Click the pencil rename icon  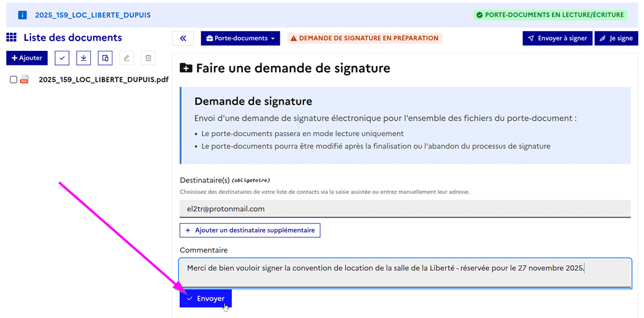pyautogui.click(x=127, y=58)
